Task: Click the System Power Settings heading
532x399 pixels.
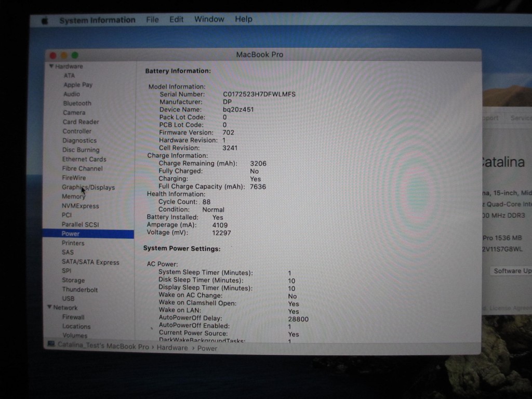Action: click(182, 248)
